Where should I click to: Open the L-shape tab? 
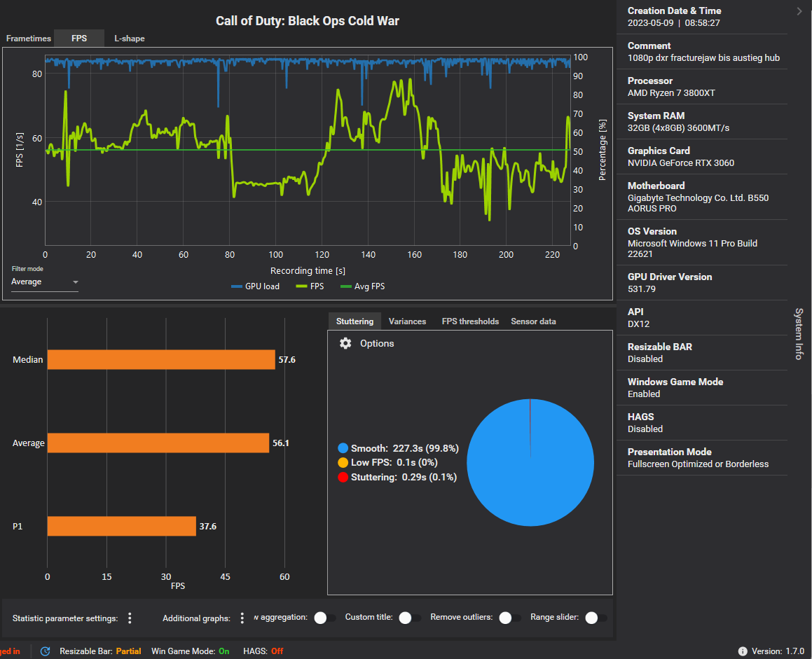click(130, 39)
